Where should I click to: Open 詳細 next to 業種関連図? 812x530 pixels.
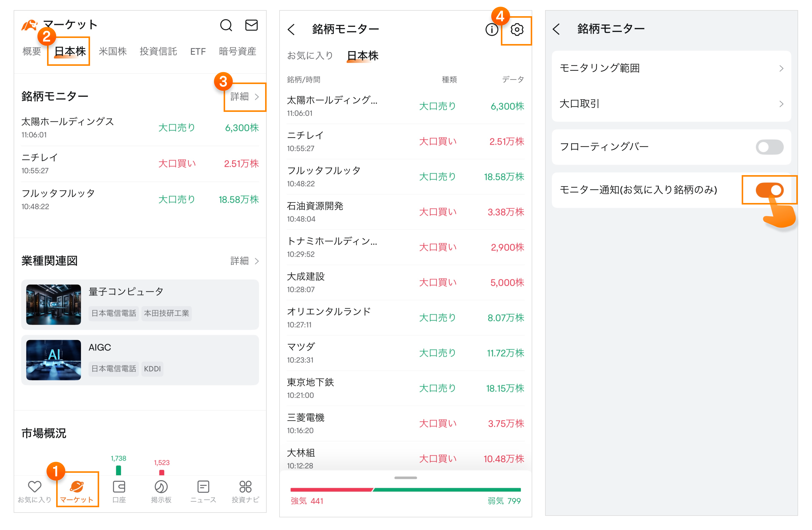tap(245, 261)
